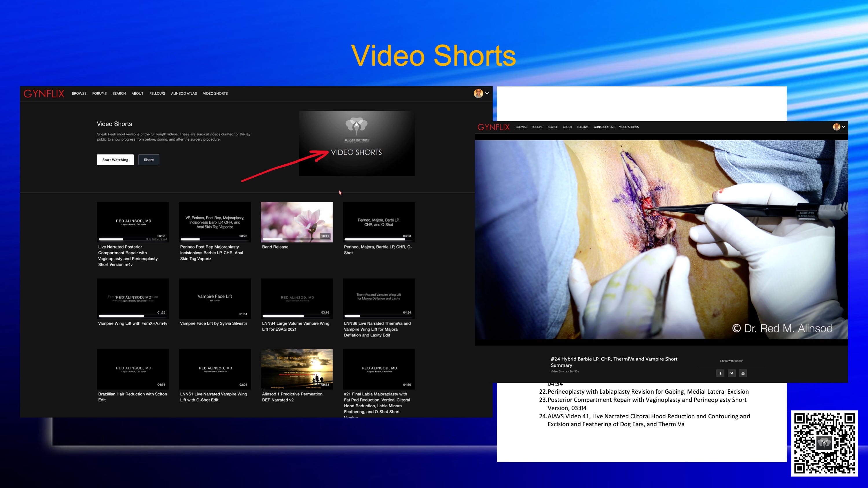The image size is (868, 488).
Task: Click progress bar on Vampire Wing Lift FemXHA thumbnail
Action: tap(133, 316)
